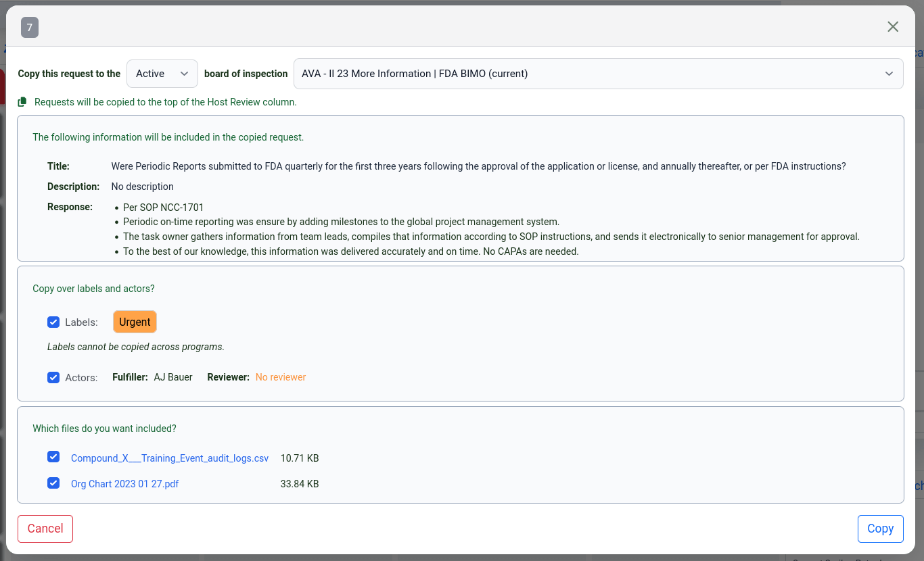The width and height of the screenshot is (924, 561).
Task: Uncheck the Labels checkbox
Action: [53, 322]
